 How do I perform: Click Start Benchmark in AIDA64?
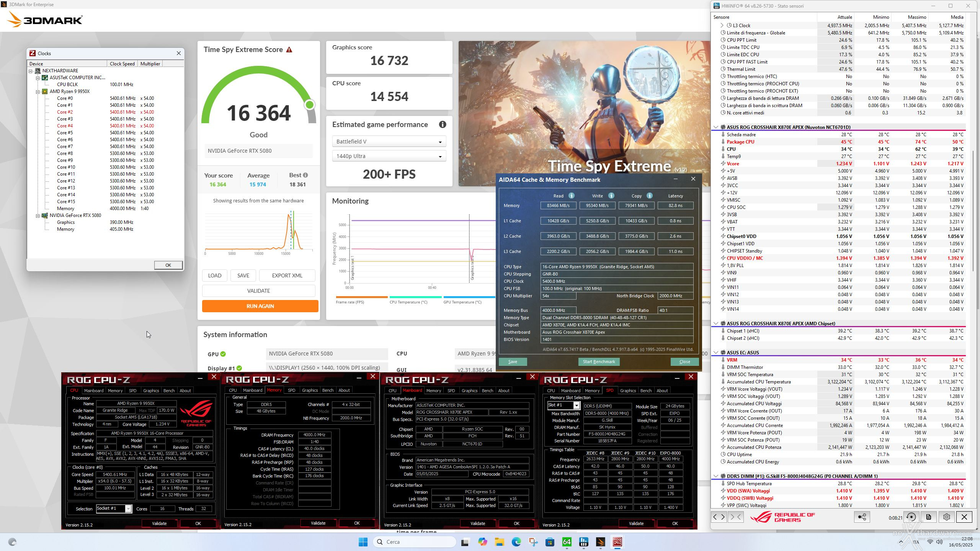(x=599, y=362)
